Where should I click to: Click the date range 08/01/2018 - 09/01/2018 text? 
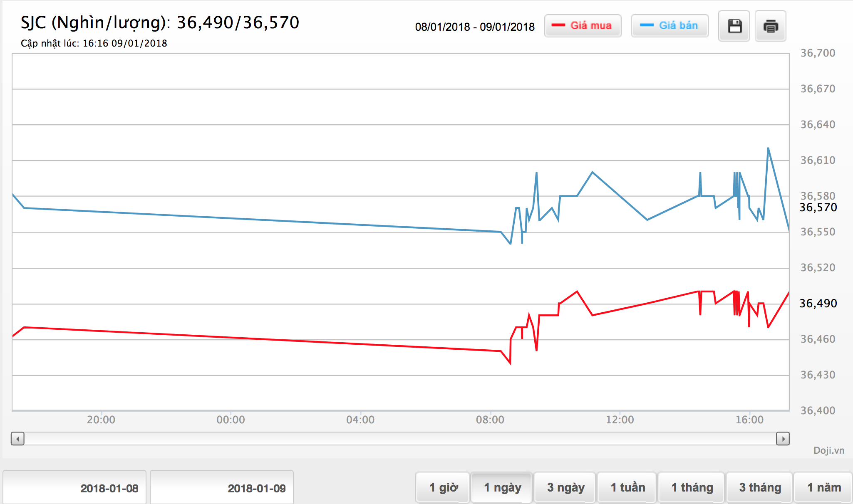pyautogui.click(x=475, y=27)
